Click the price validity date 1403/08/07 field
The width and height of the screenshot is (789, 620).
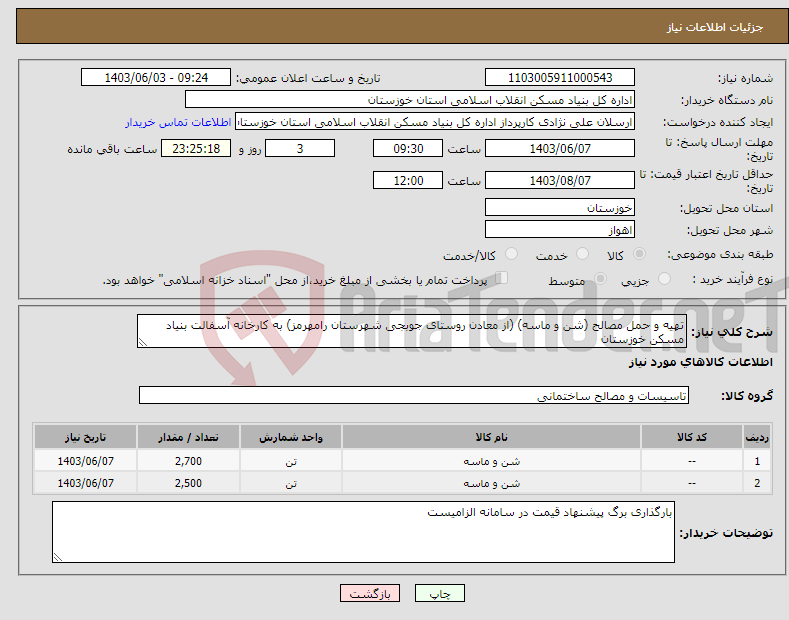pyautogui.click(x=560, y=180)
